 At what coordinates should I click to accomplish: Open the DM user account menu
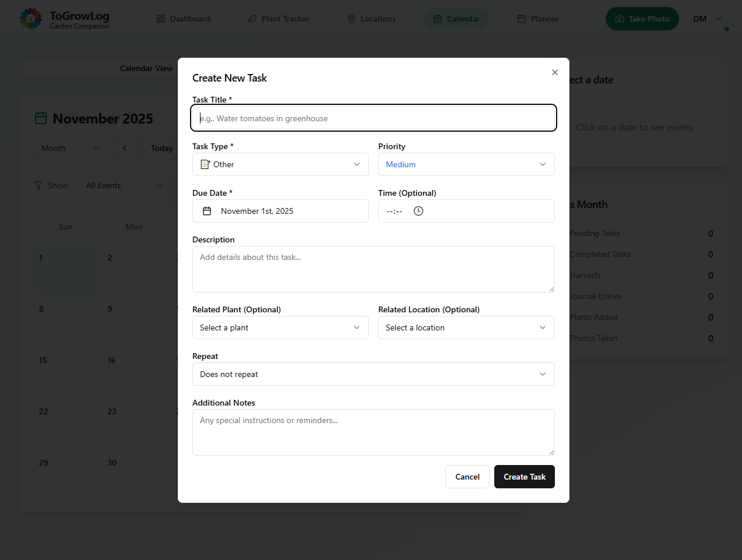click(707, 19)
